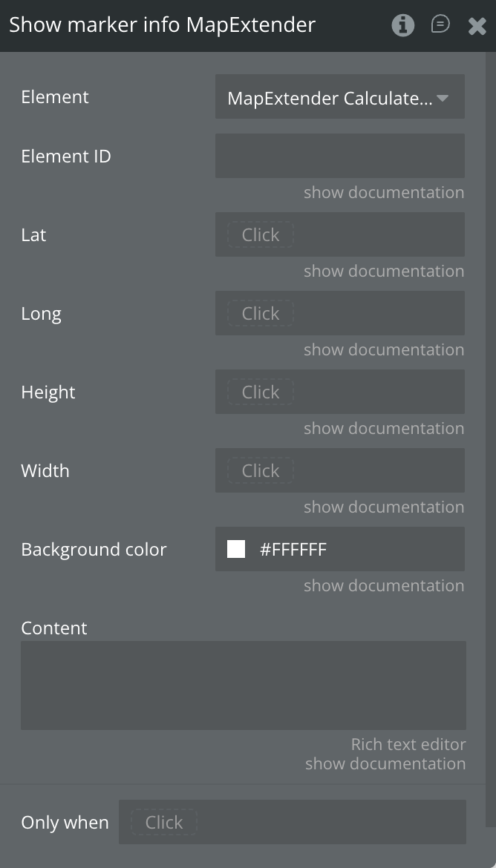Open the Rich text editor
This screenshot has width=496, height=868.
point(408,745)
